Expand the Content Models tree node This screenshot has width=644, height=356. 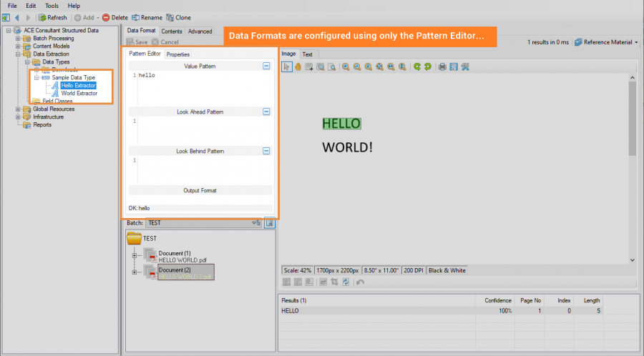pyautogui.click(x=18, y=46)
